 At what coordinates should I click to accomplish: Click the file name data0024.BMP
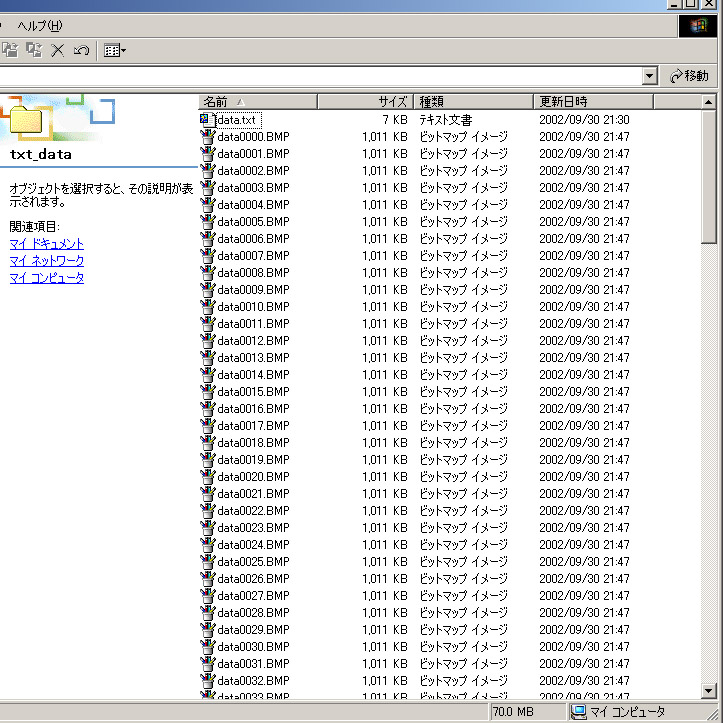253,545
